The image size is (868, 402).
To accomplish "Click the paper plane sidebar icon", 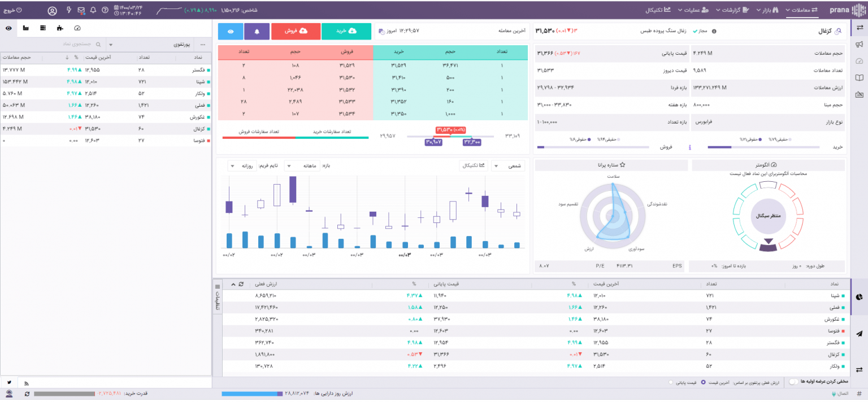I will click(x=860, y=334).
